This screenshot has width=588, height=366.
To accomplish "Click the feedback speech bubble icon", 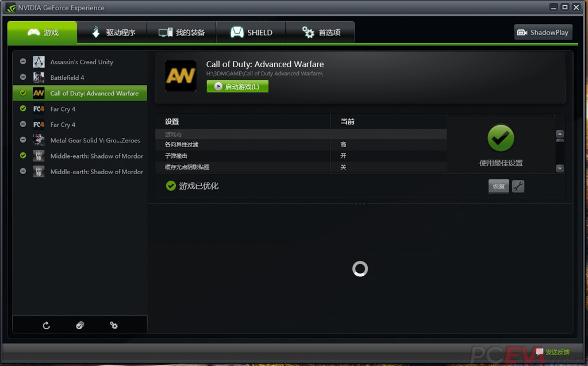I will coord(540,352).
